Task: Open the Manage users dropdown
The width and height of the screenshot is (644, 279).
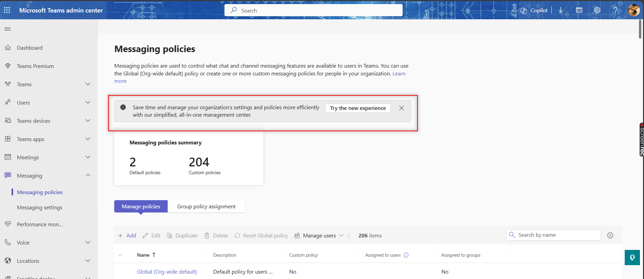Action: [x=319, y=236]
